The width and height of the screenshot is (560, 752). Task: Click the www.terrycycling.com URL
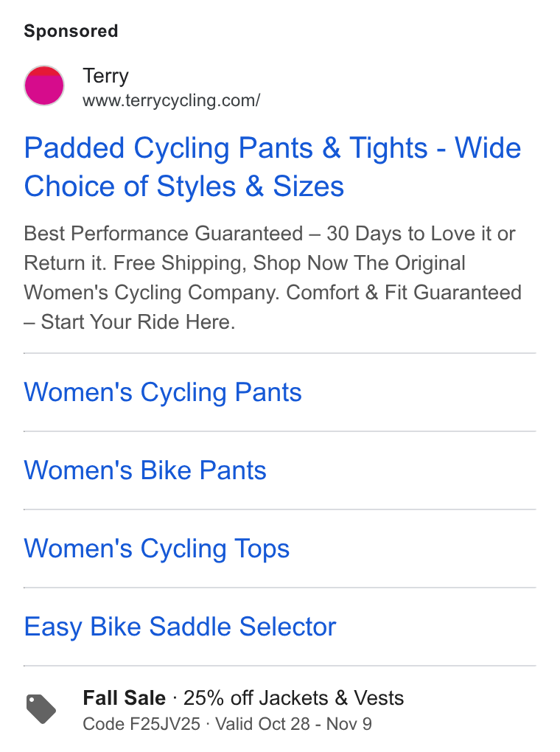(171, 101)
